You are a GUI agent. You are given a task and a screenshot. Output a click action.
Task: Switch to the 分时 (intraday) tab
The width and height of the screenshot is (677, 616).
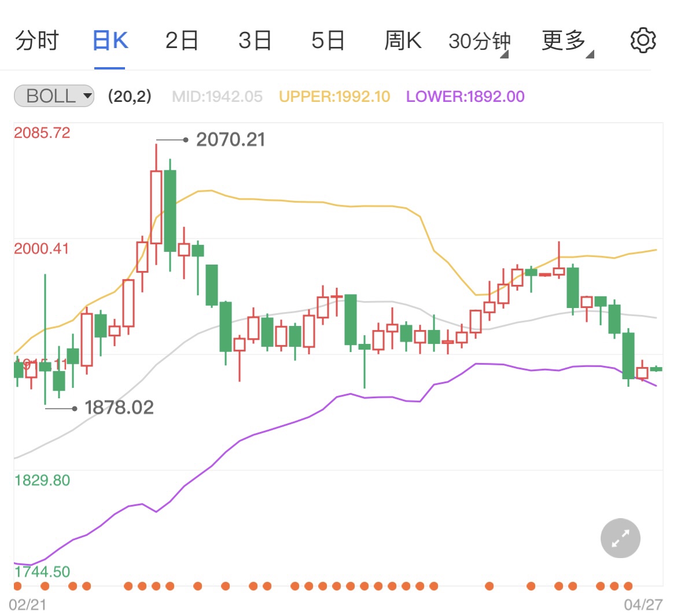click(x=36, y=40)
